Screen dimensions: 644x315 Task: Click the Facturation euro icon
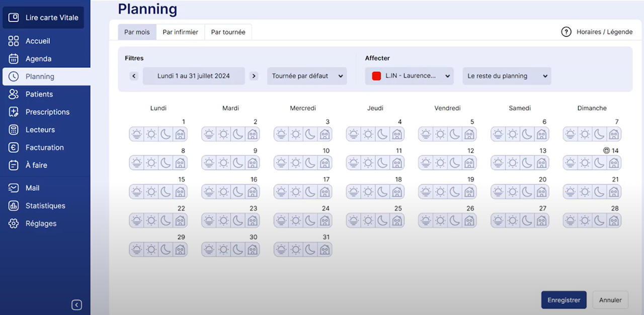point(14,148)
